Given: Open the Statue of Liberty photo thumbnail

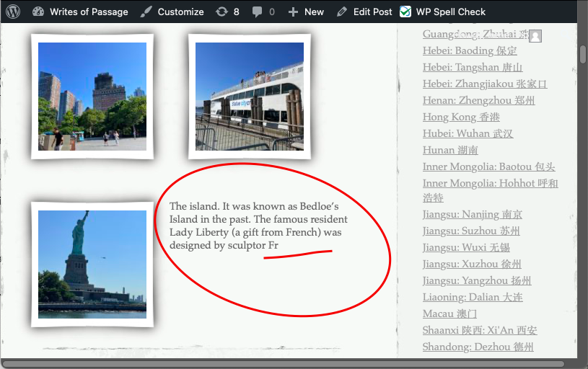Looking at the screenshot, I should click(92, 264).
